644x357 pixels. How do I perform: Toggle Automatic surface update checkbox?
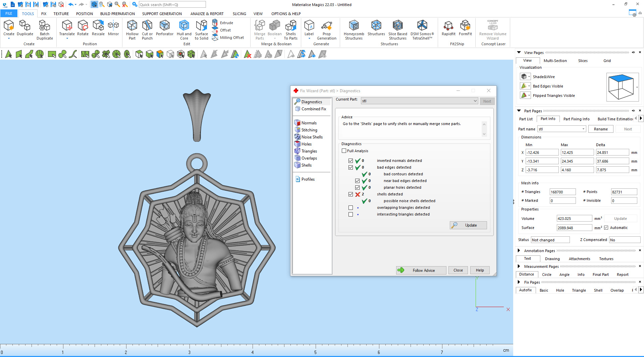(606, 228)
